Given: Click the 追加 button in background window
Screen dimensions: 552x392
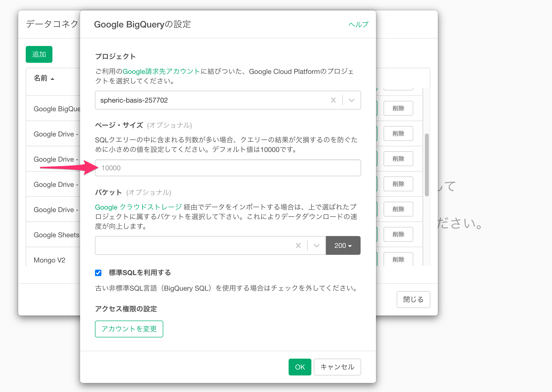Looking at the screenshot, I should pyautogui.click(x=39, y=54).
